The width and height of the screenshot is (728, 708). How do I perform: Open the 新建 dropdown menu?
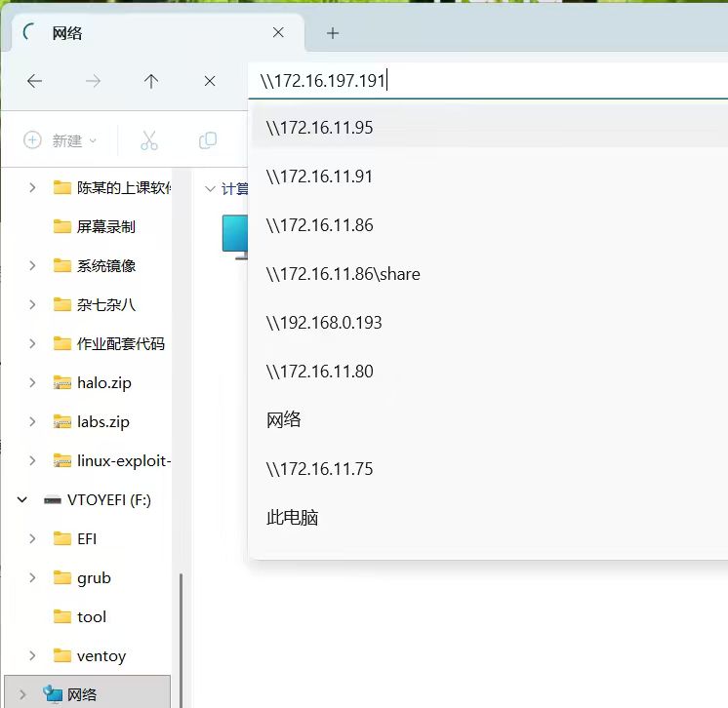[61, 140]
